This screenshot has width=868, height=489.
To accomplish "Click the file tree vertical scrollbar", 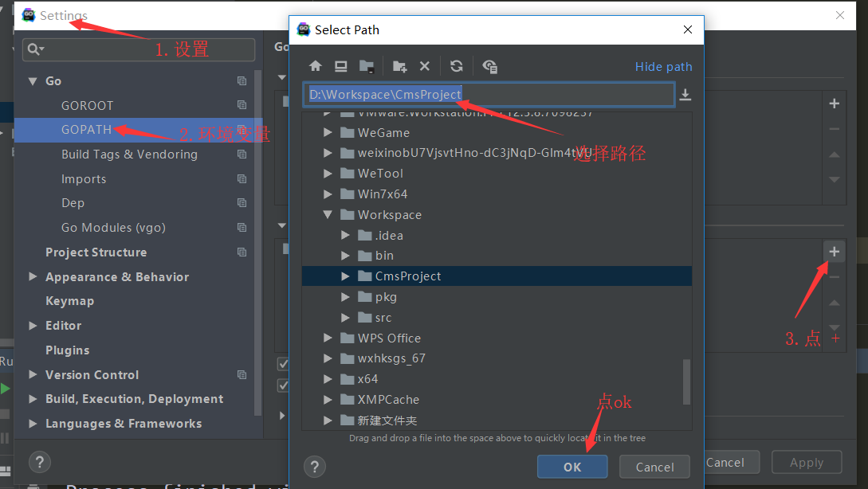I will tap(687, 381).
